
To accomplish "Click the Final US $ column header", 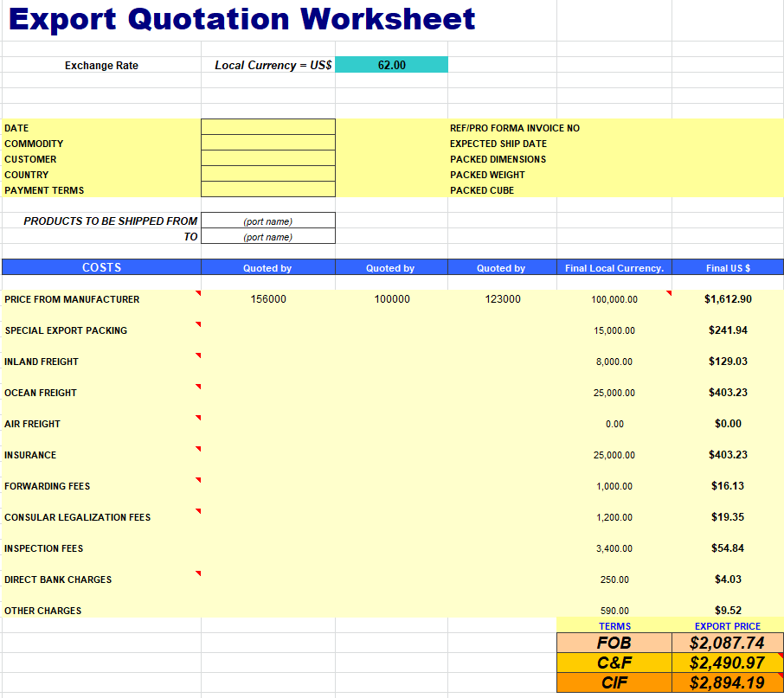I will [x=728, y=268].
